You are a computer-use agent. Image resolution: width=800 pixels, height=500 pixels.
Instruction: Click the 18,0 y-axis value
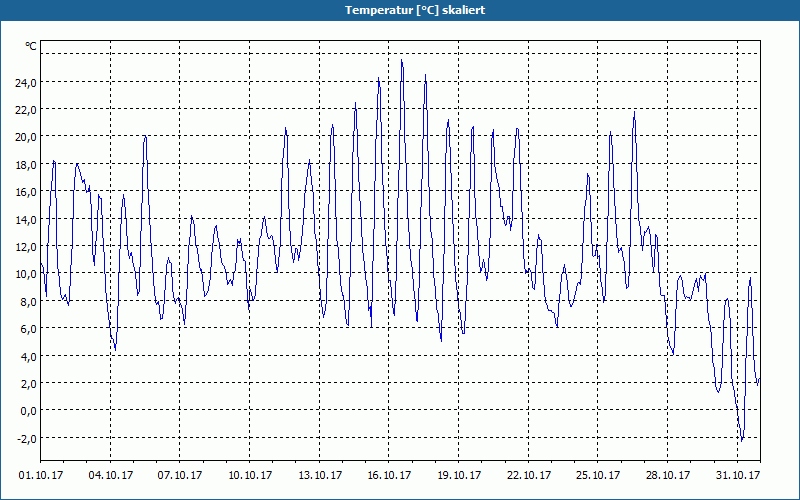click(26, 165)
